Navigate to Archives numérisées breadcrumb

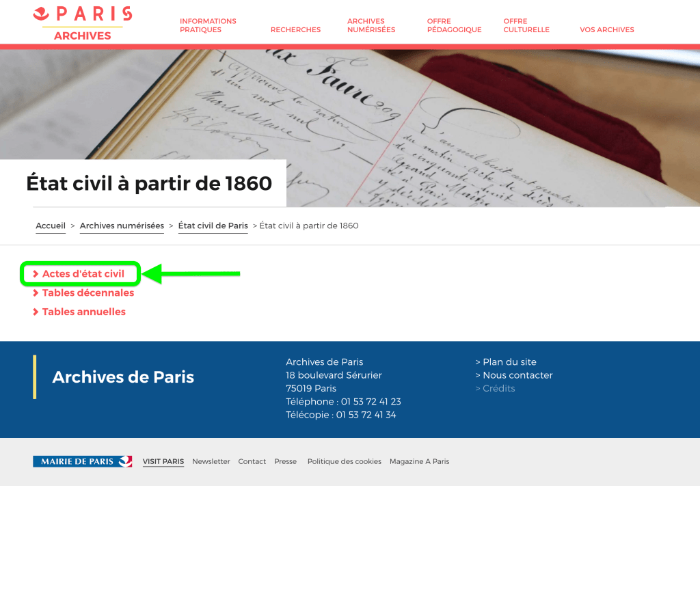(x=122, y=226)
